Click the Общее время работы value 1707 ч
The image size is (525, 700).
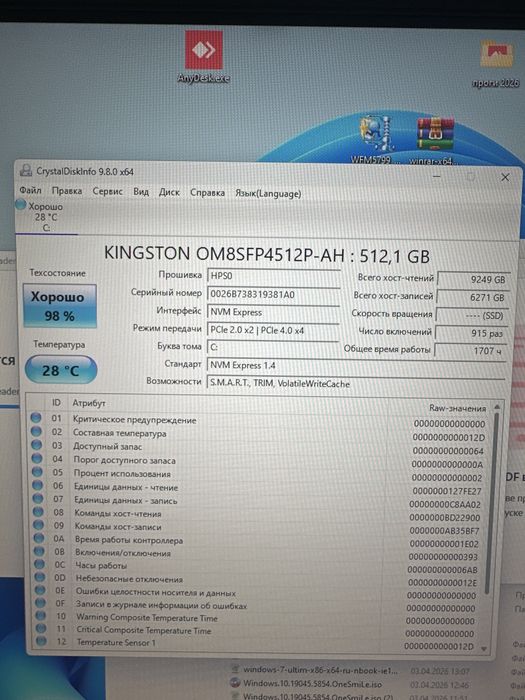pyautogui.click(x=471, y=351)
